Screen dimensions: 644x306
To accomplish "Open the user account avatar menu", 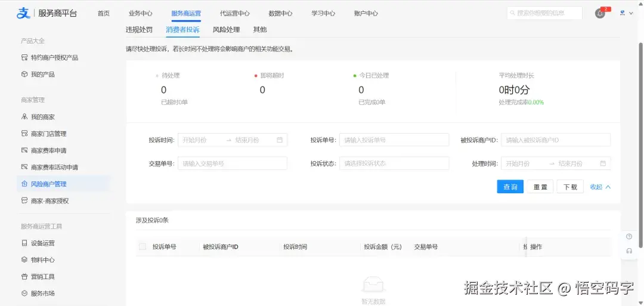I will coord(623,13).
